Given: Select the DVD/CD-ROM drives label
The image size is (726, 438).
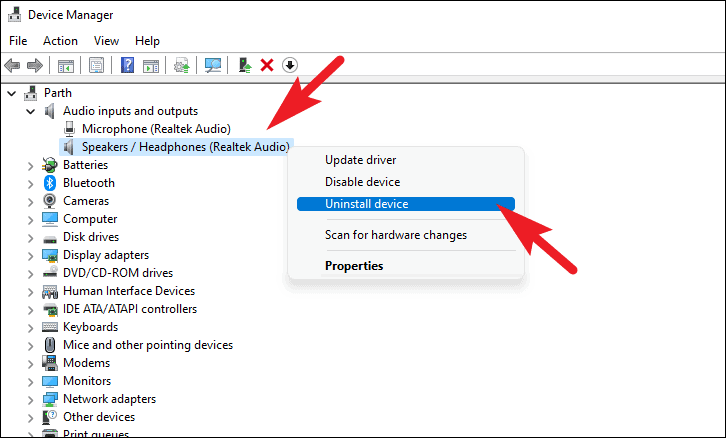Looking at the screenshot, I should click(118, 273).
